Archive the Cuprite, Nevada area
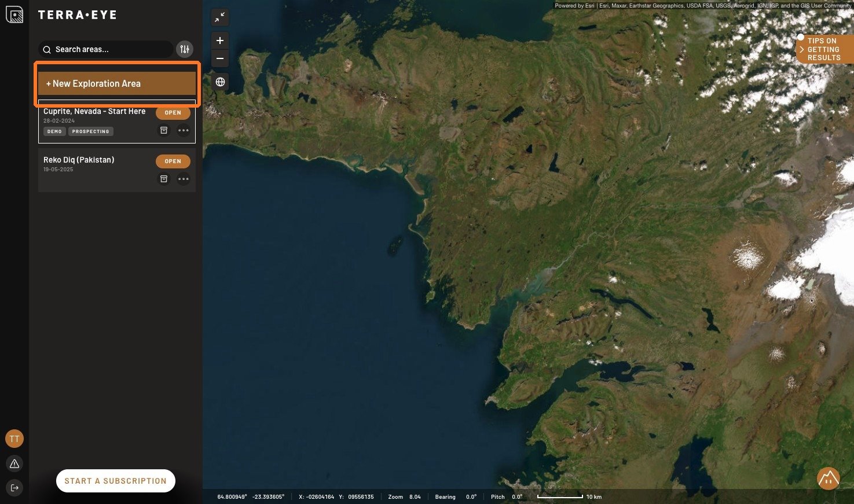This screenshot has height=504, width=854. coord(164,130)
